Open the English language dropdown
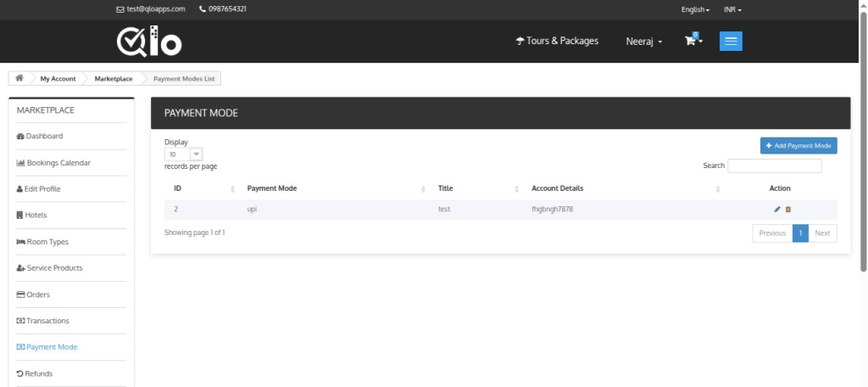Screen dimensions: 868x387 695,9
